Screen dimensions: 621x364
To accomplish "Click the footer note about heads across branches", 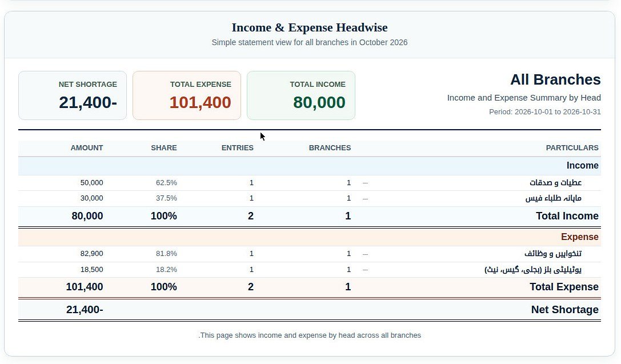I will click(309, 335).
